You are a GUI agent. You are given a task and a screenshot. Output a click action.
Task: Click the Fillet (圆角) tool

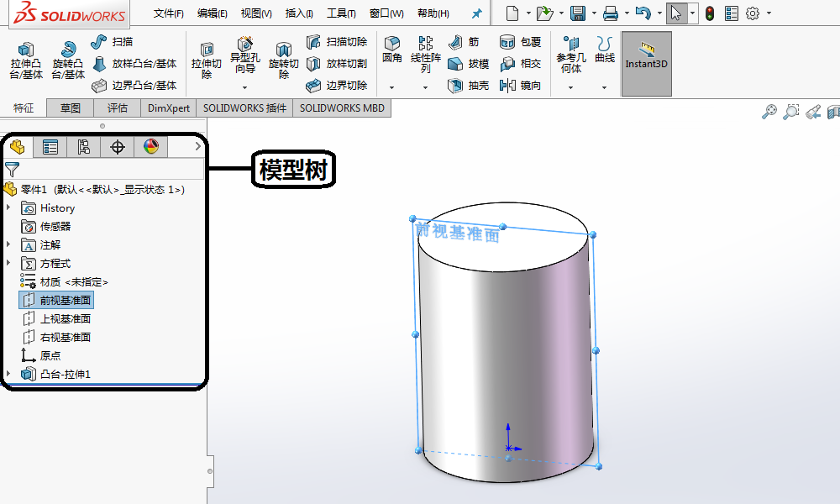coord(392,50)
